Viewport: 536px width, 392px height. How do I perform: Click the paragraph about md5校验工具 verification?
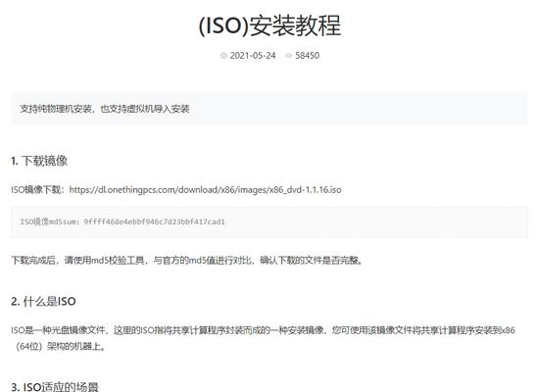click(186, 261)
